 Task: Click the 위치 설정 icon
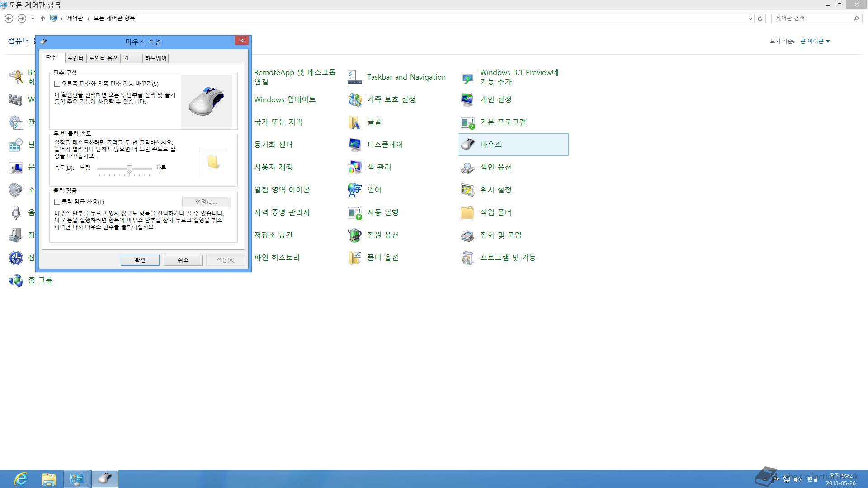point(467,190)
